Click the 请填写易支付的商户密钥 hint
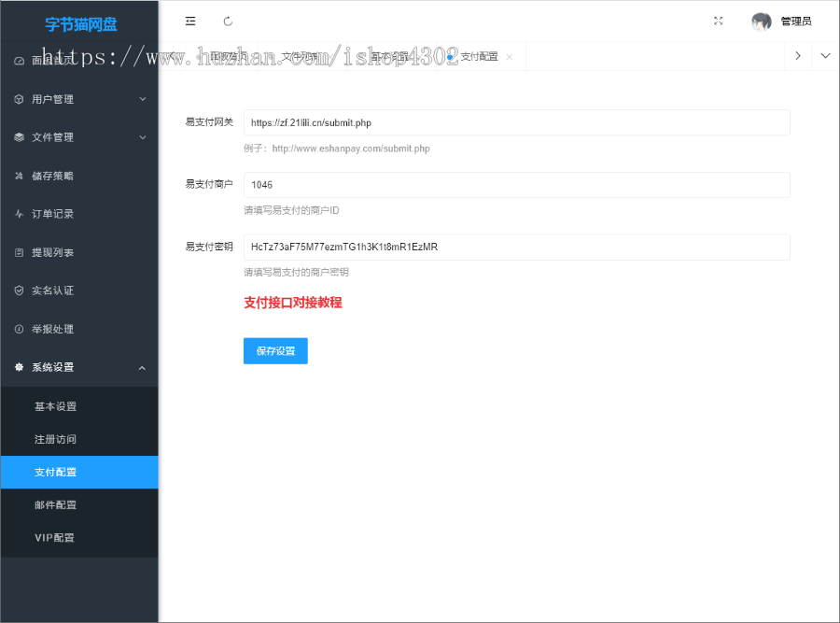Screen dimensions: 840x623 click(x=296, y=273)
